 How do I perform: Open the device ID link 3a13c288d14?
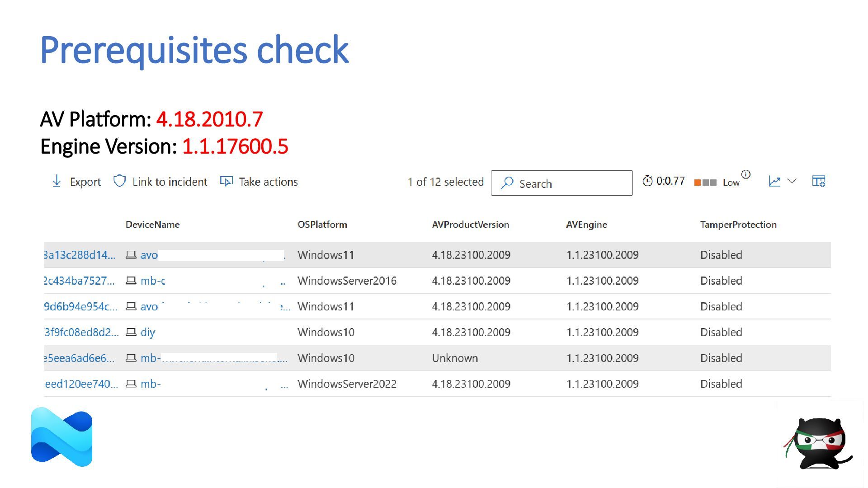coord(80,255)
